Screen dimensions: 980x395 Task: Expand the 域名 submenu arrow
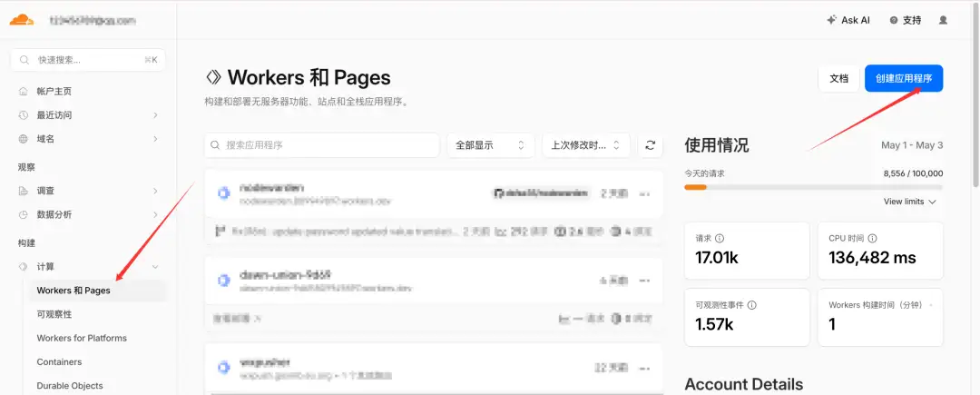click(155, 139)
